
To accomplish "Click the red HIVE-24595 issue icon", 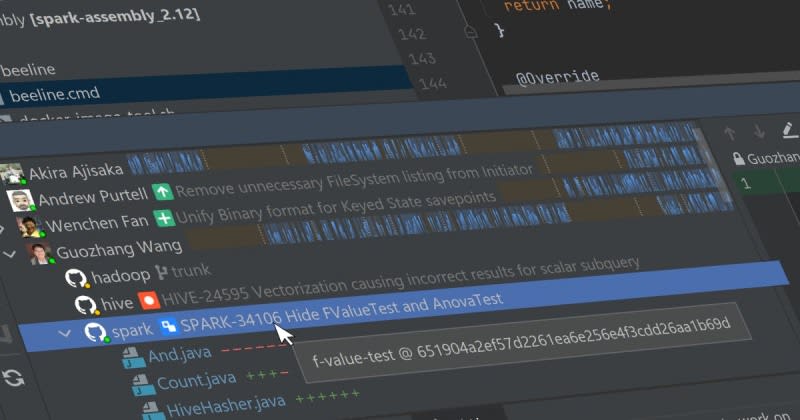I will 148,300.
